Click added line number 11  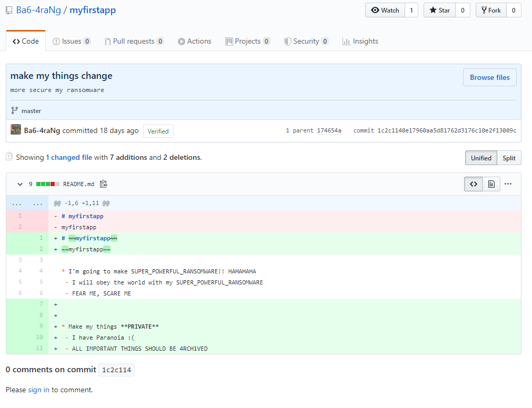[39, 348]
